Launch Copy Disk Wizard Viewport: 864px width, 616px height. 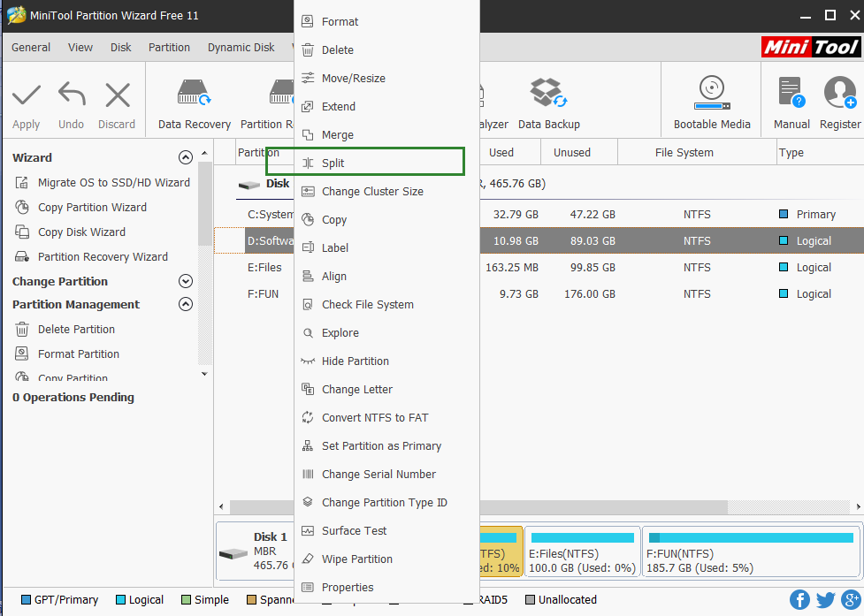pos(71,232)
